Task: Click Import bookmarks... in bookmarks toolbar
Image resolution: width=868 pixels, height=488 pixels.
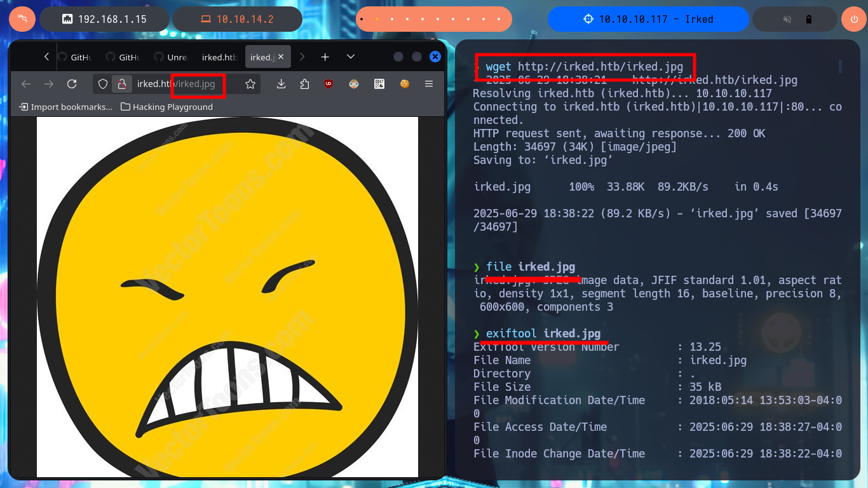Action: click(66, 107)
